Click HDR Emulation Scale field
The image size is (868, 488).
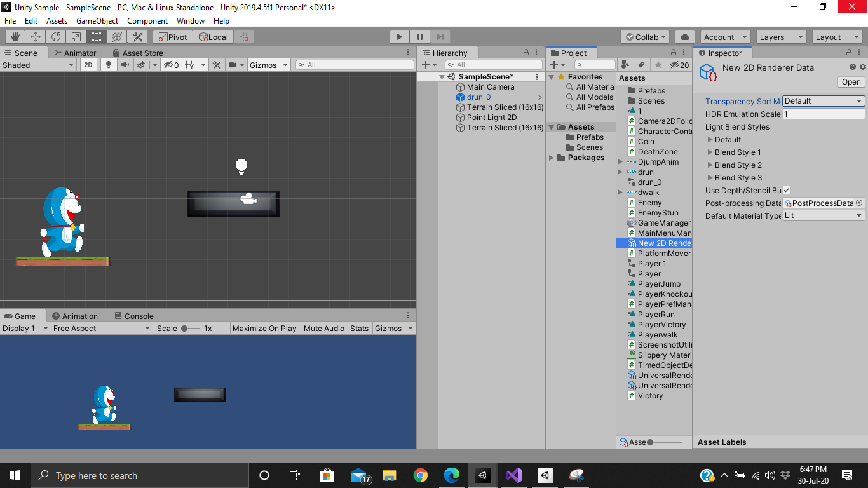tap(824, 114)
